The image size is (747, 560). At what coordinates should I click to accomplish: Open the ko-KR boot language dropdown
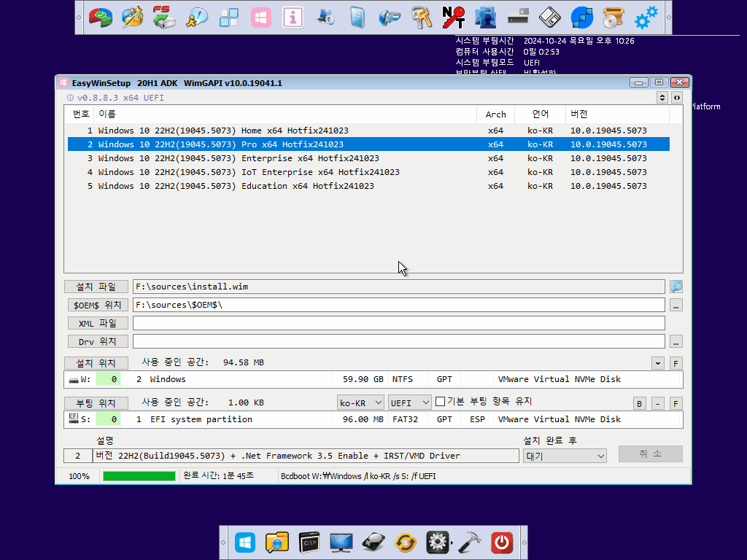point(360,402)
